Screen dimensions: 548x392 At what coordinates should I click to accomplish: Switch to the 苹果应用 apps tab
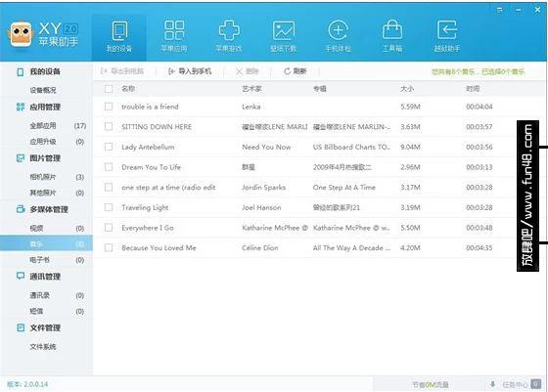(174, 37)
